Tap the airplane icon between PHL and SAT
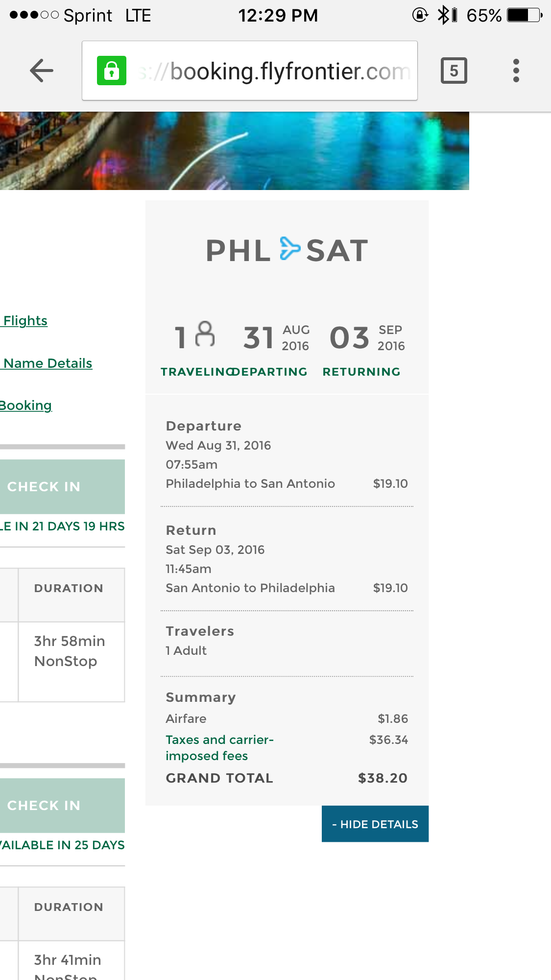The height and width of the screenshot is (980, 551). (x=289, y=249)
